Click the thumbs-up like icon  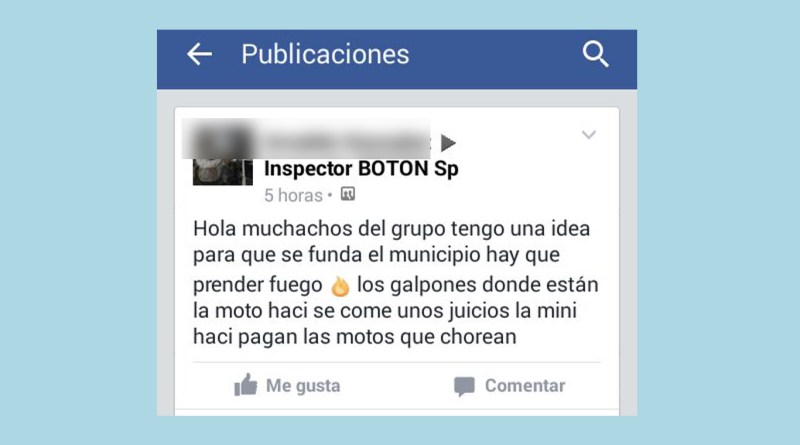[245, 385]
